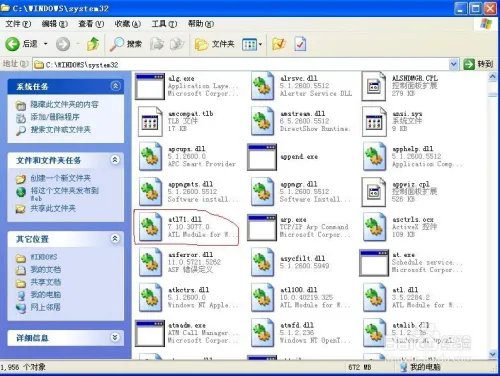Click 添加/删除程序 link
Screen dimensions: 500x376
point(55,117)
